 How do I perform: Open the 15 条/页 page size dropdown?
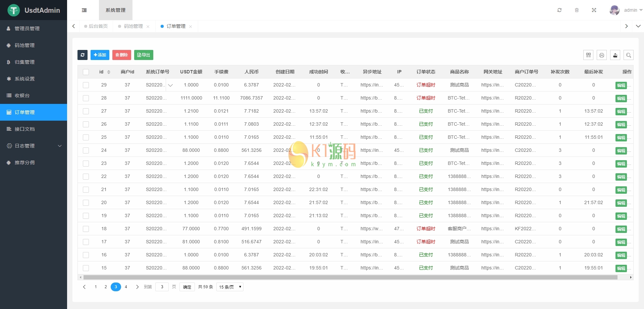tap(230, 287)
